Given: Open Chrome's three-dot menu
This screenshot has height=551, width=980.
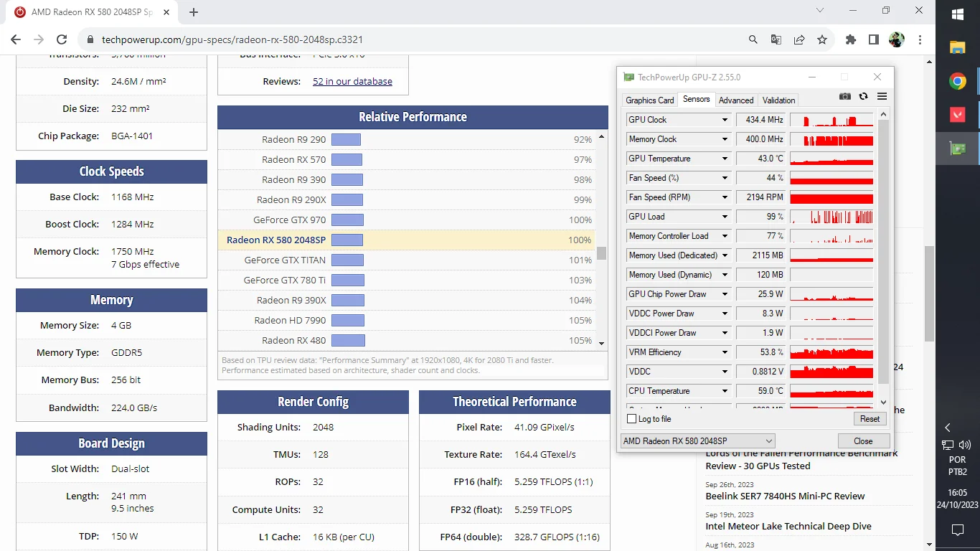Looking at the screenshot, I should (x=920, y=40).
